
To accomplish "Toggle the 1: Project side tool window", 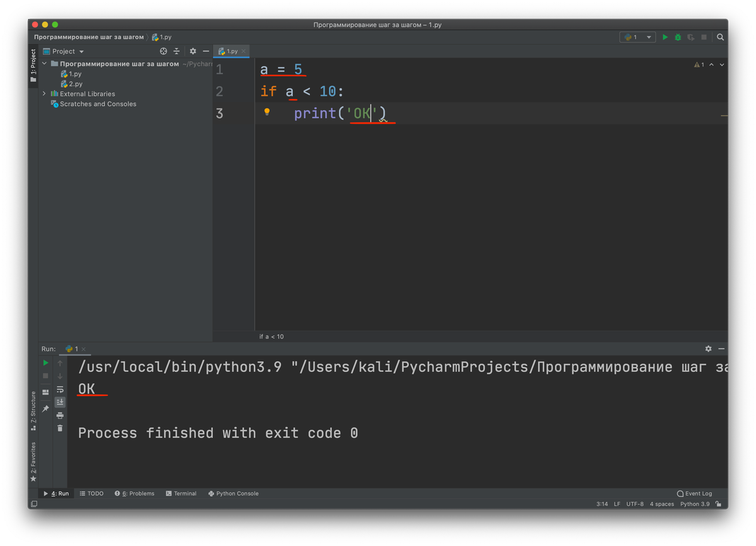I will 33,67.
